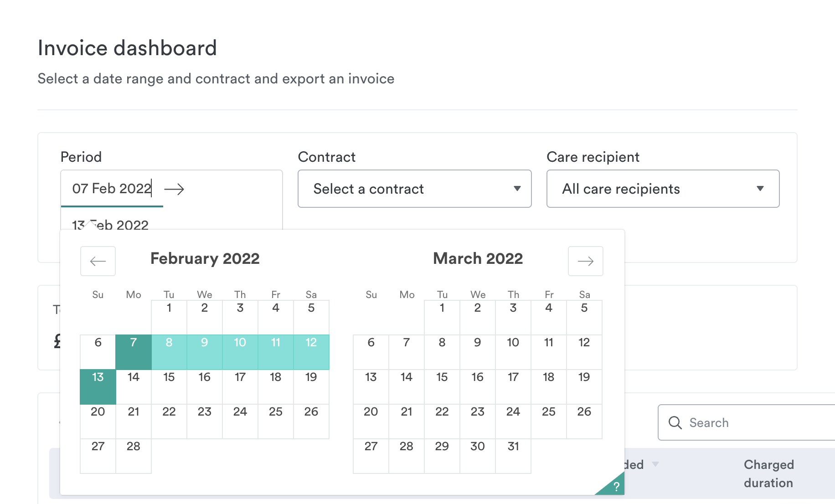
Task: Select March 15 in the calendar
Action: (442, 386)
